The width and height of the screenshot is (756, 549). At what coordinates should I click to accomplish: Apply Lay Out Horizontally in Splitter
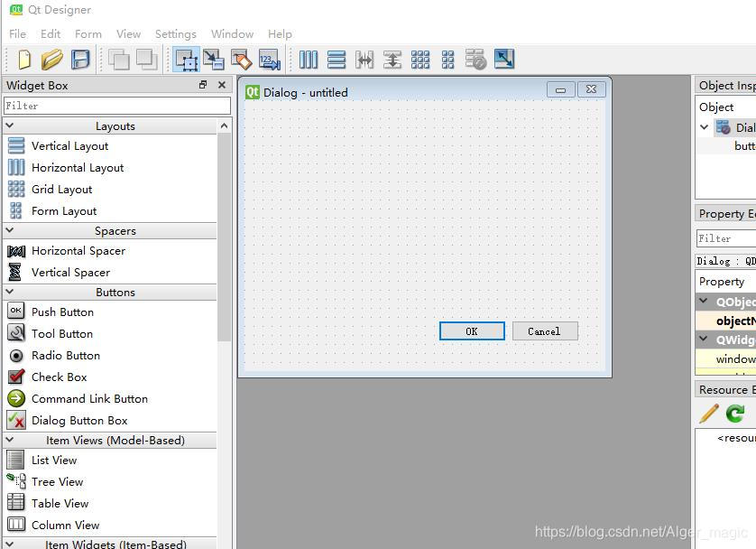click(364, 60)
